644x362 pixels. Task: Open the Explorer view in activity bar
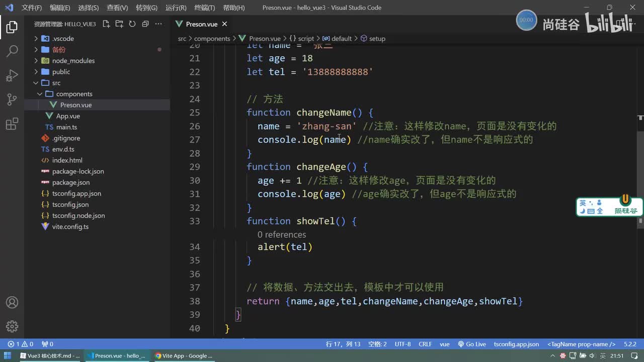[x=12, y=27]
